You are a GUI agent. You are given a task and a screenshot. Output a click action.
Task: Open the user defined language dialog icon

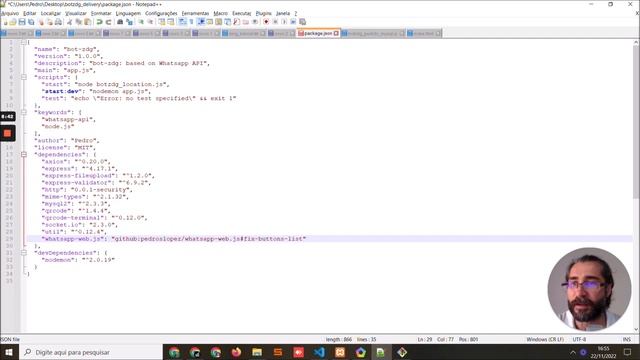pyautogui.click(x=209, y=22)
